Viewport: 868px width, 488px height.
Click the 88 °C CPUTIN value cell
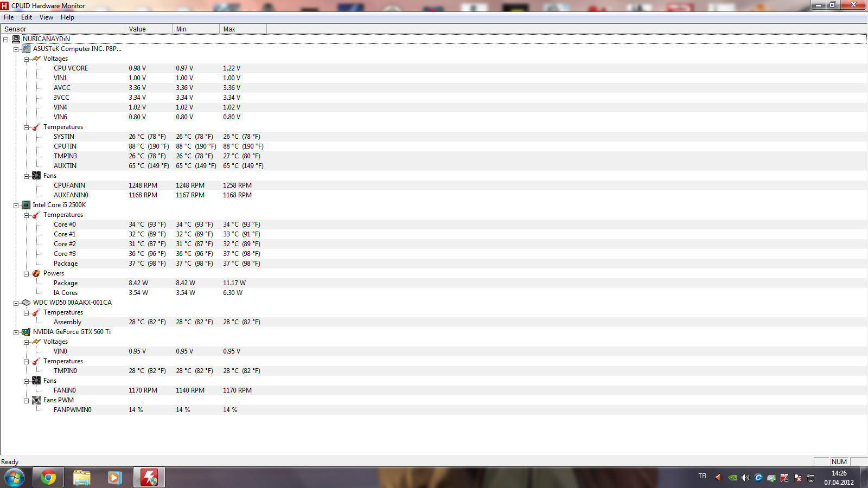(149, 146)
